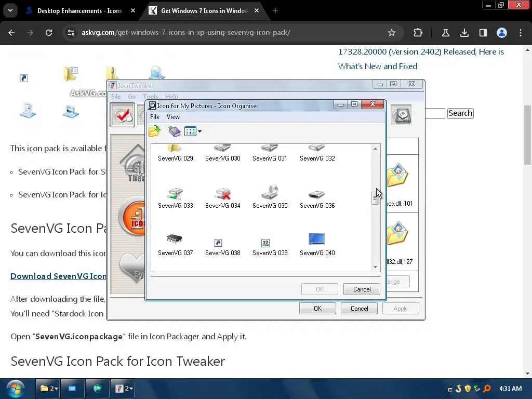Viewport: 532px width, 399px height.
Task: Click Apply in IconTweaker window
Action: [x=401, y=309]
